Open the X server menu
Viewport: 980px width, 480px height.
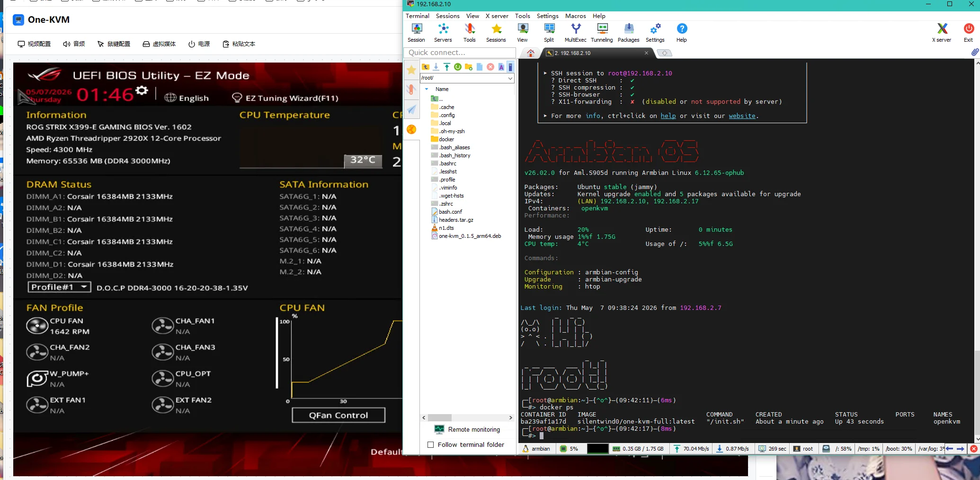click(497, 16)
